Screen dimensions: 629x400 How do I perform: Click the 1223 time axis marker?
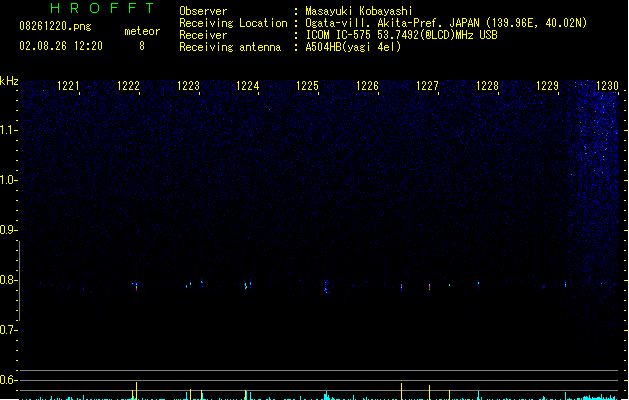pyautogui.click(x=188, y=86)
